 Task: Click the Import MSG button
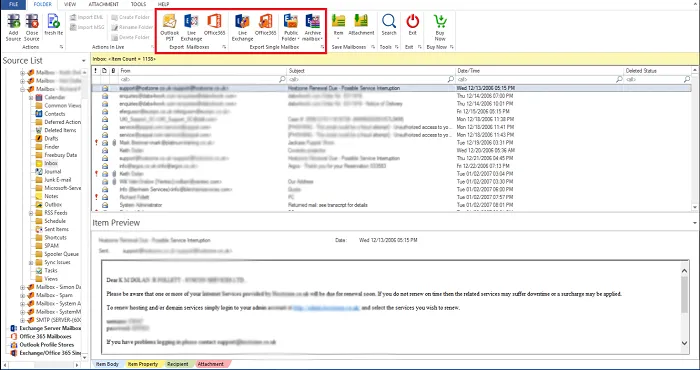(x=88, y=27)
